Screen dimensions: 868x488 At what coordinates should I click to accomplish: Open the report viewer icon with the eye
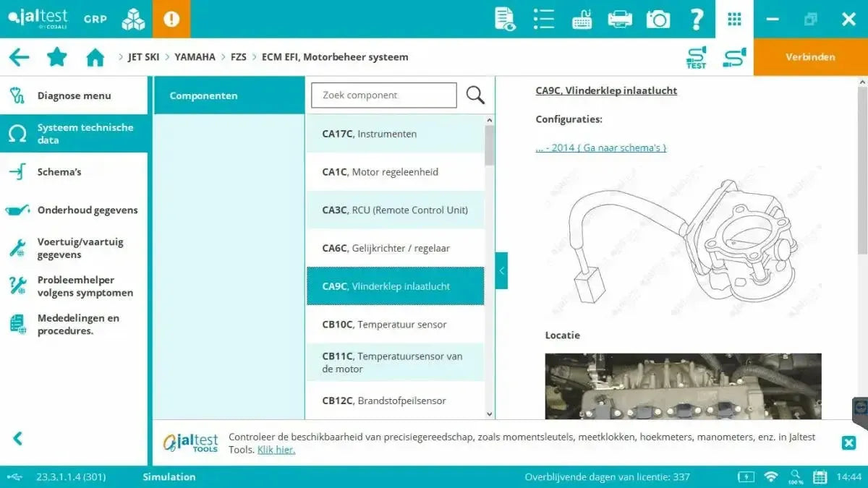click(x=504, y=19)
